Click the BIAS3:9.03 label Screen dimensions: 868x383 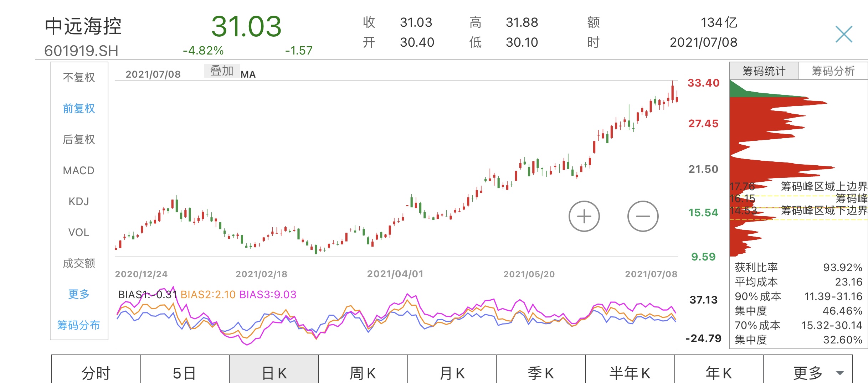[268, 295]
